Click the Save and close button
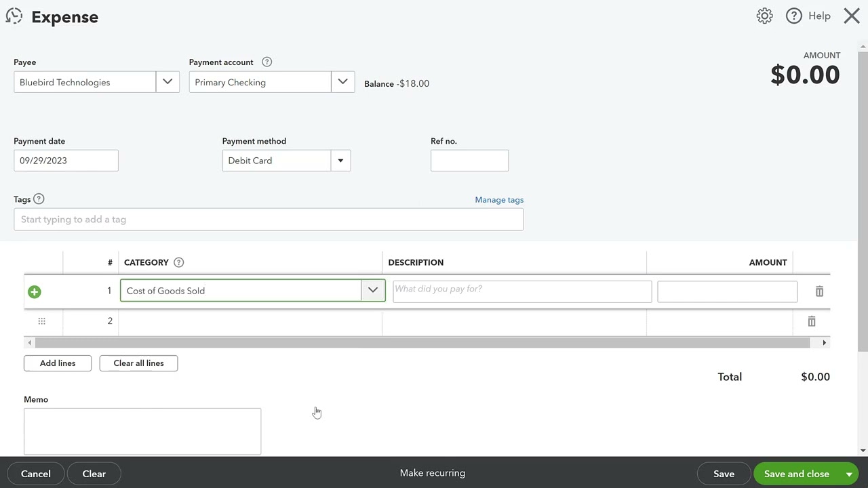 pos(797,474)
